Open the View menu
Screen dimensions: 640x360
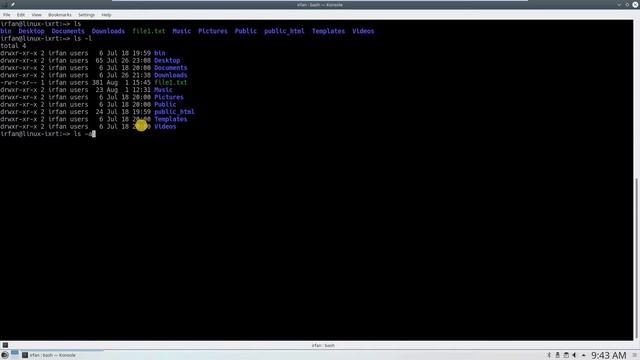click(x=36, y=15)
